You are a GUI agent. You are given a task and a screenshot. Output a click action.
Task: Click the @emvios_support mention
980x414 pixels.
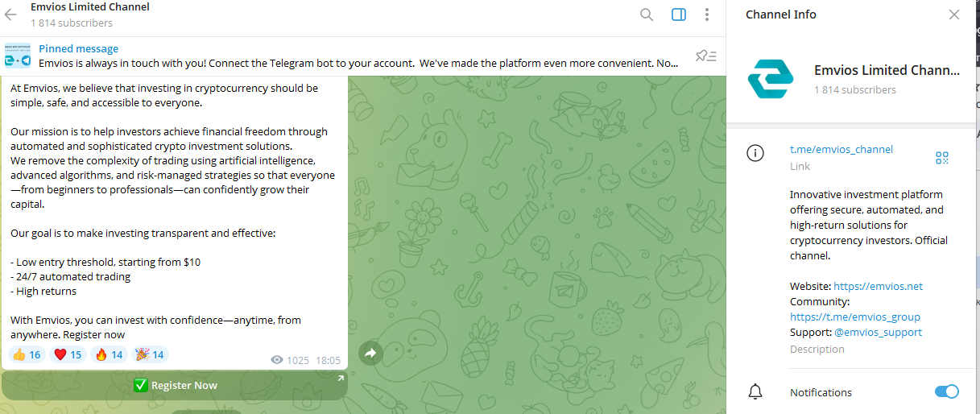click(878, 332)
